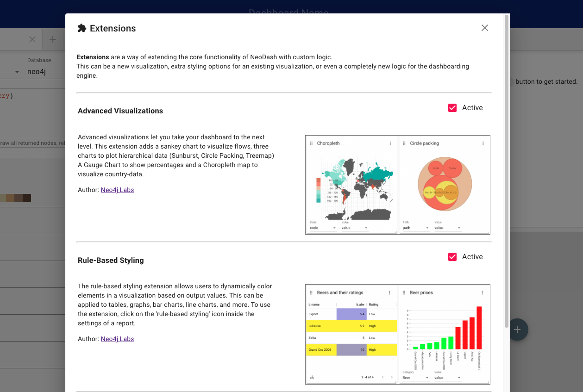The width and height of the screenshot is (583, 392).
Task: Click the Extensions puzzle piece icon
Action: (82, 28)
